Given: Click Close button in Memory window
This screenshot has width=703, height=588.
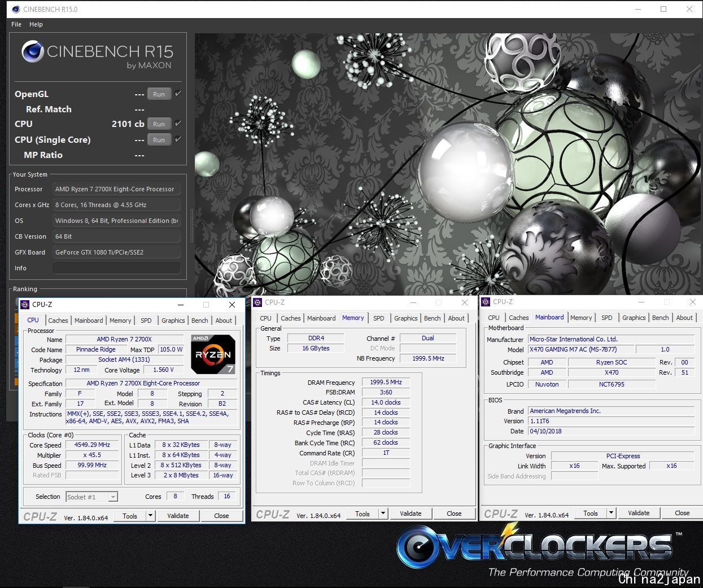Looking at the screenshot, I should pos(454,513).
